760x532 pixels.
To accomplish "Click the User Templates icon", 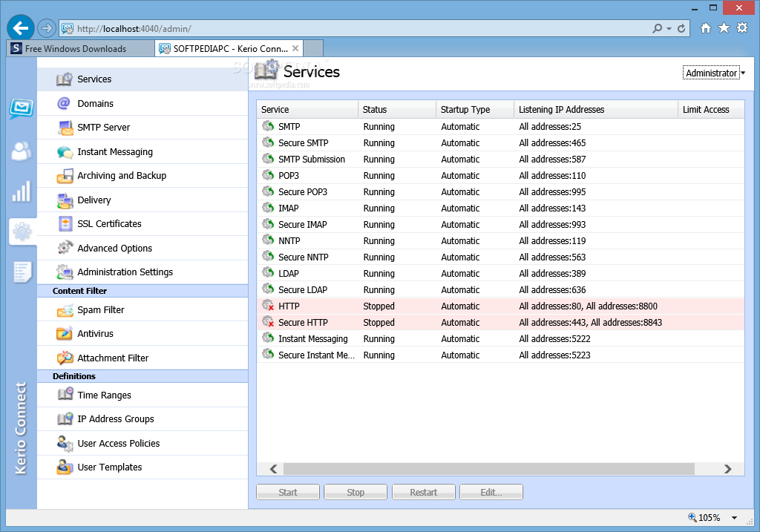I will tap(65, 467).
